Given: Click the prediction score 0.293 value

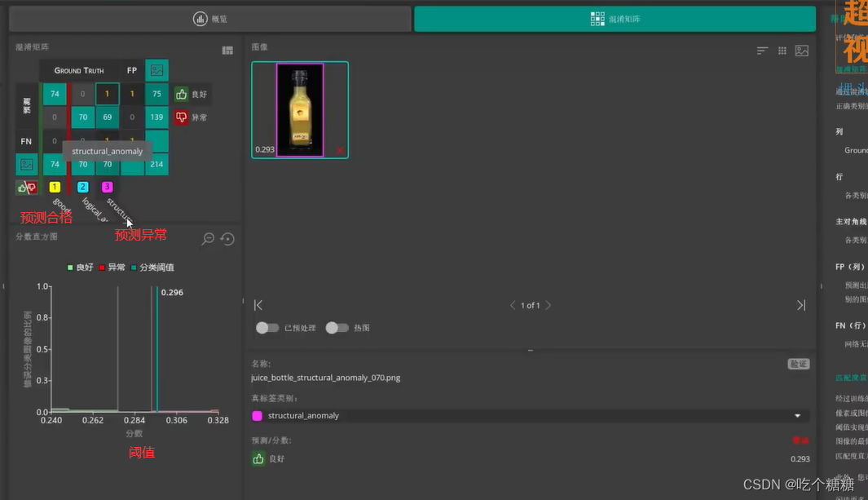Looking at the screenshot, I should [x=800, y=458].
